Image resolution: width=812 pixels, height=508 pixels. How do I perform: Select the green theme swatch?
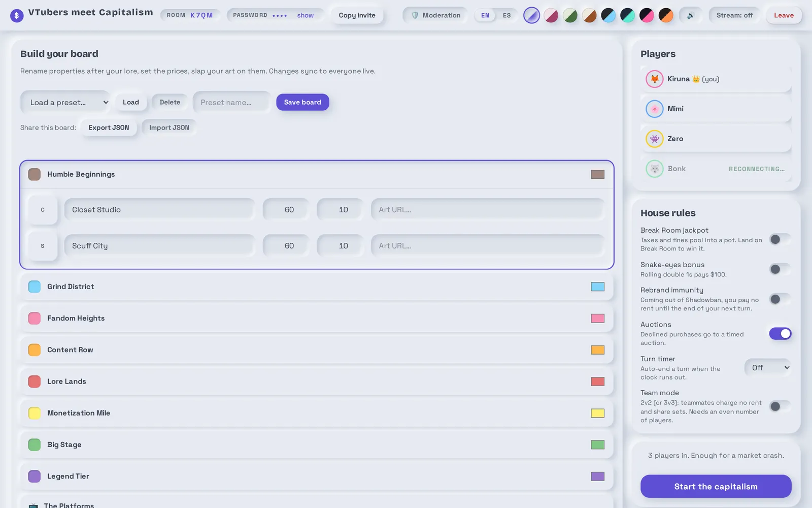(570, 15)
